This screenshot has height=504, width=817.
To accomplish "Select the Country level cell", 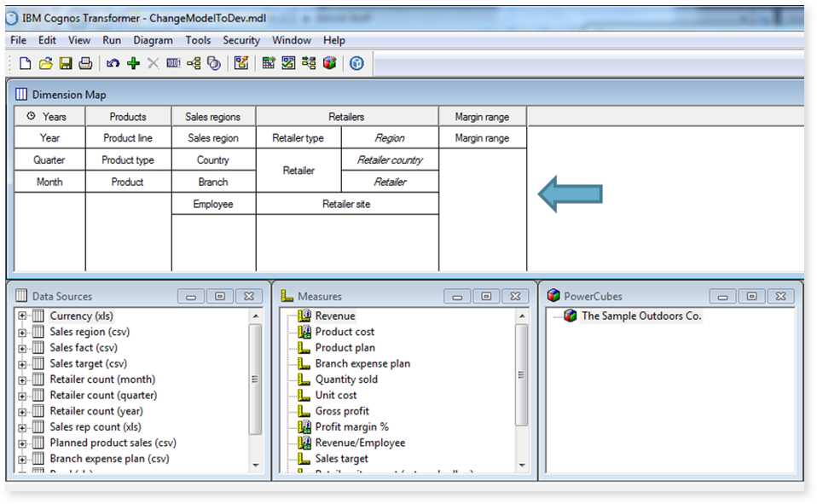I will 213,160.
